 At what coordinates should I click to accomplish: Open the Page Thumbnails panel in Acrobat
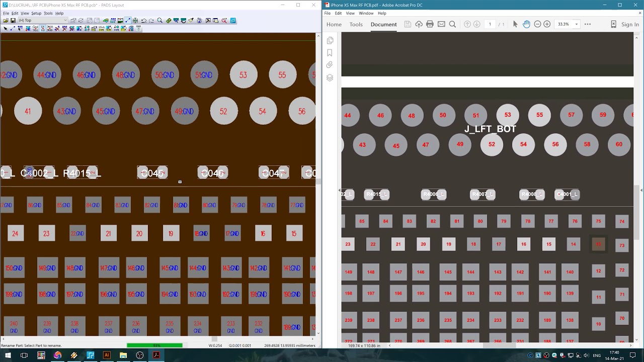pos(330,41)
